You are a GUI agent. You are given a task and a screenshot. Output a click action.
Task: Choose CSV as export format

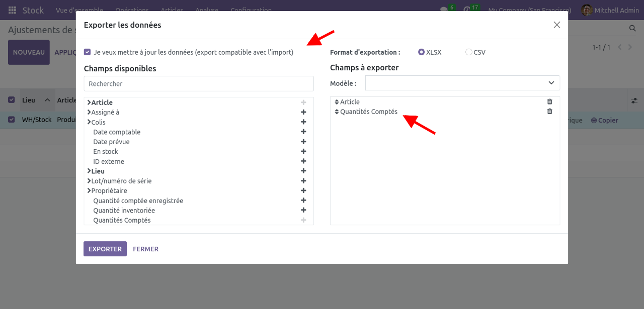coord(469,52)
